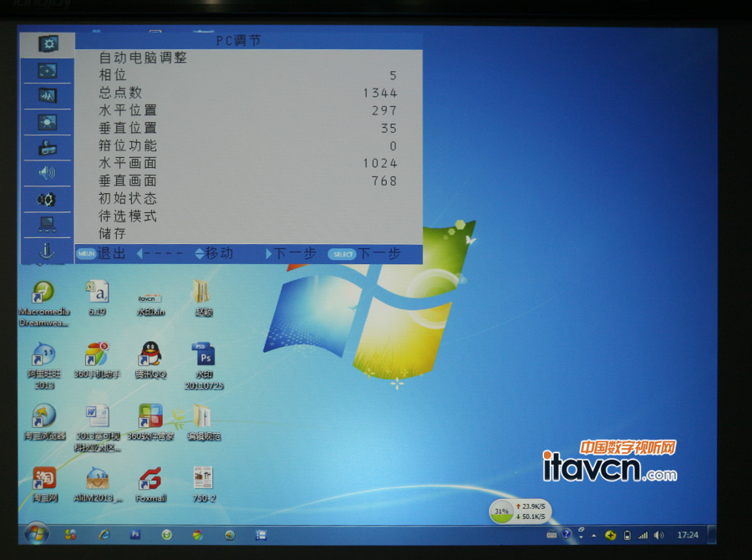The width and height of the screenshot is (752, 560).
Task: Click the left arrow dashes hint
Action: coord(160,253)
